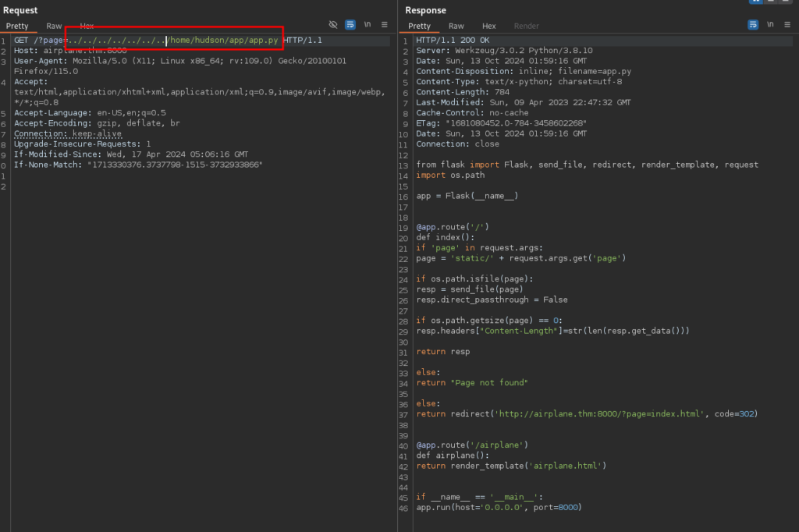This screenshot has height=532, width=799.
Task: Click the return redirect airplane.thm:8000 line
Action: click(x=587, y=413)
